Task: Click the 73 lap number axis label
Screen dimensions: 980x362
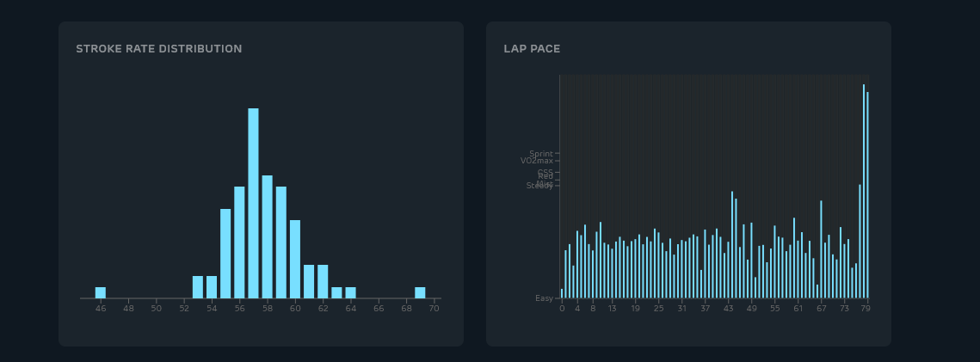Action: click(x=844, y=309)
